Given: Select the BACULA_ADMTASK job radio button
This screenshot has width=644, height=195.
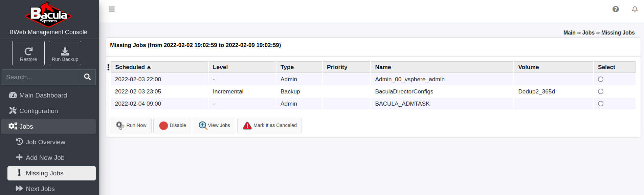Looking at the screenshot, I should (x=601, y=104).
